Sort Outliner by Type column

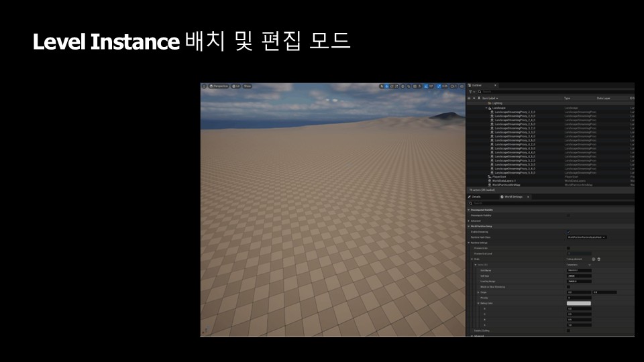coord(568,98)
